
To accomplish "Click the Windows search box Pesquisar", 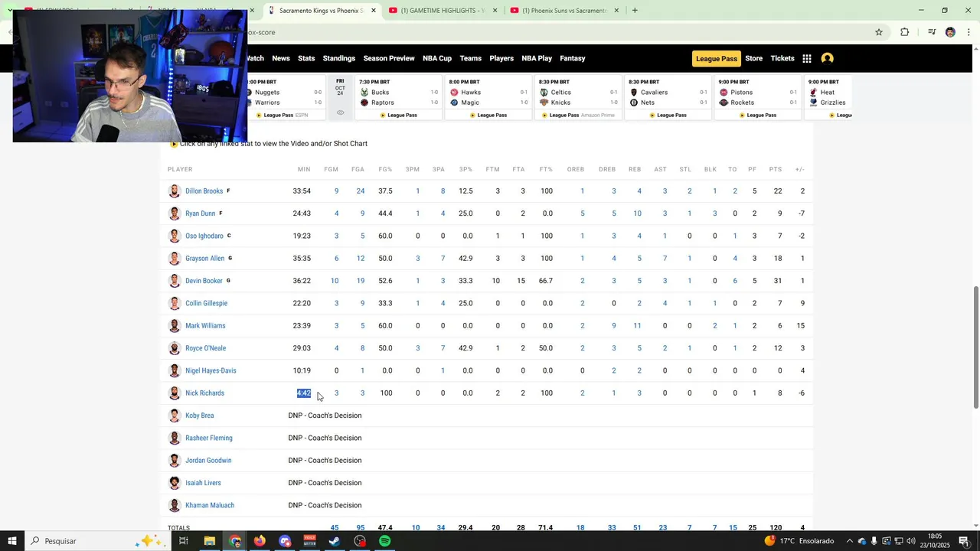I will [x=96, y=541].
